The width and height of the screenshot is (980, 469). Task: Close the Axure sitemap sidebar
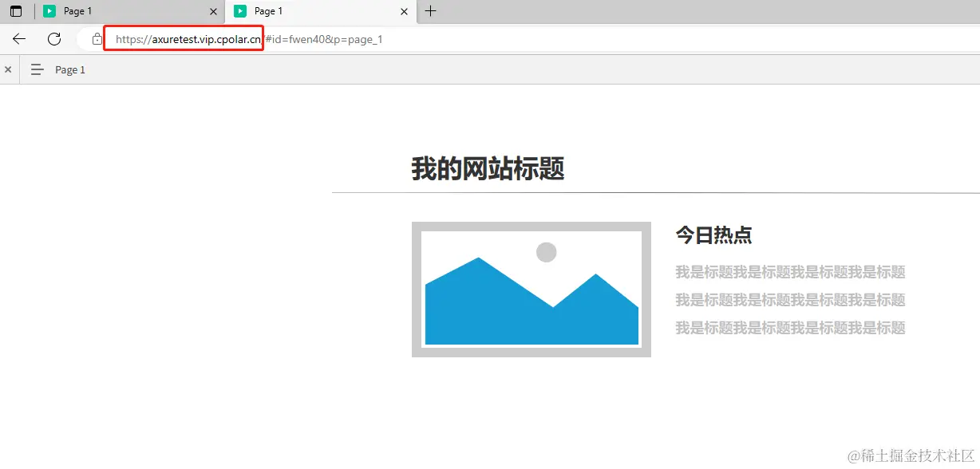[x=8, y=70]
